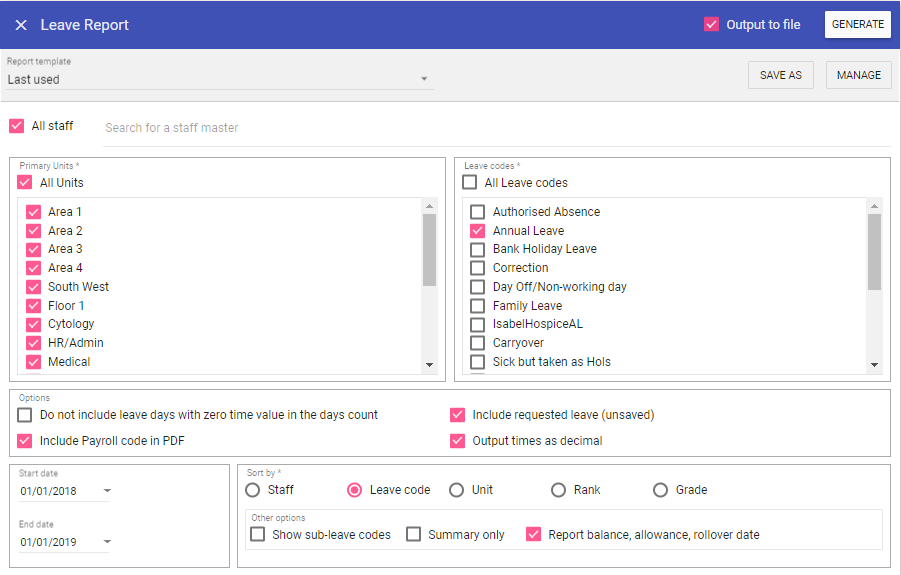Enable the Summary only option
Screen dimensions: 901x575
coord(414,535)
